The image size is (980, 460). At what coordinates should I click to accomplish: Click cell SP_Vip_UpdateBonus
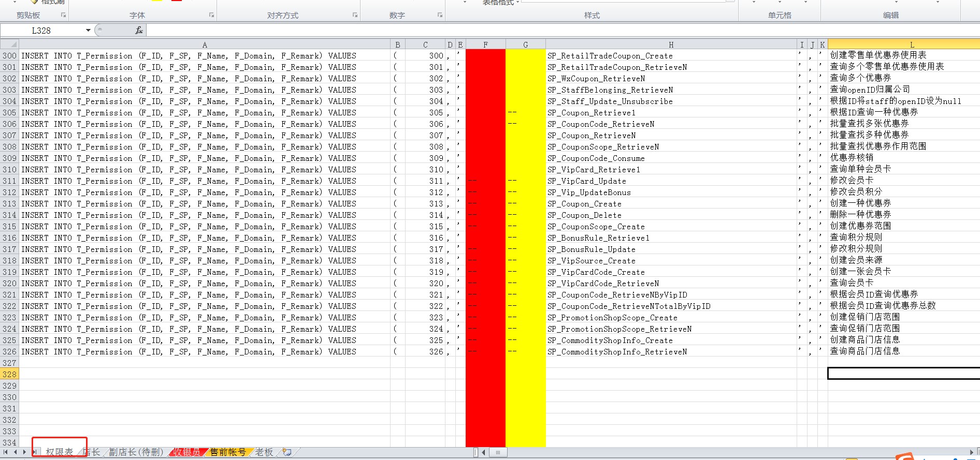click(x=671, y=192)
